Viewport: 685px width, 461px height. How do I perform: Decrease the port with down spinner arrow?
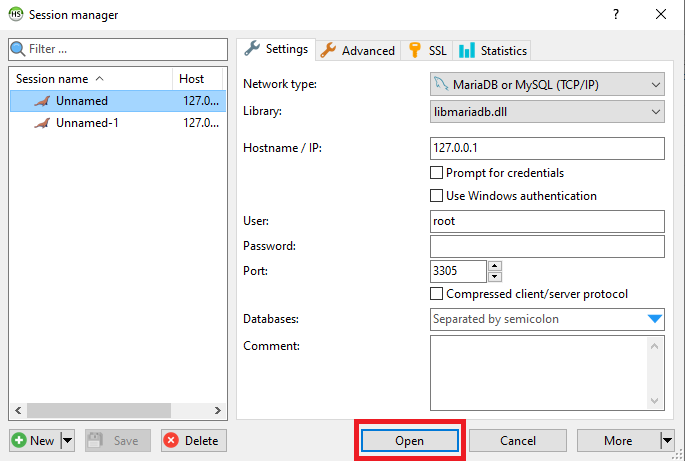[x=495, y=277]
